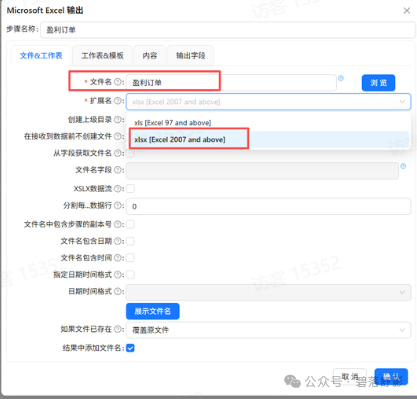Screen dimensions: 417x399
Task: Click help icon beside 文件名字段
Action: pos(117,170)
